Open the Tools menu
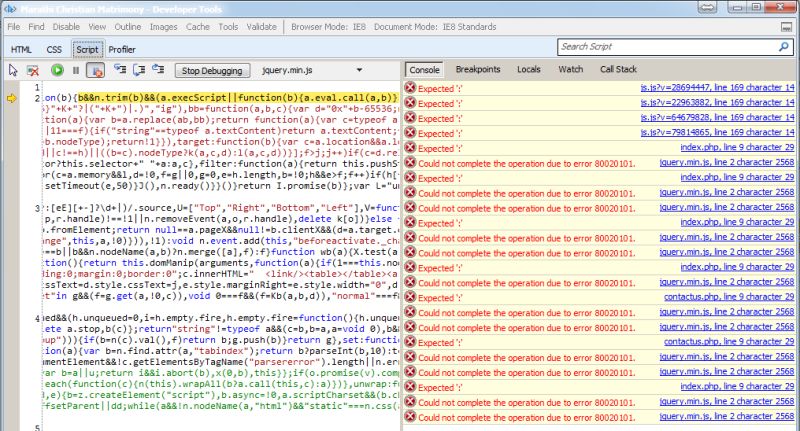Viewport: 800px width, 431px height. tap(228, 27)
